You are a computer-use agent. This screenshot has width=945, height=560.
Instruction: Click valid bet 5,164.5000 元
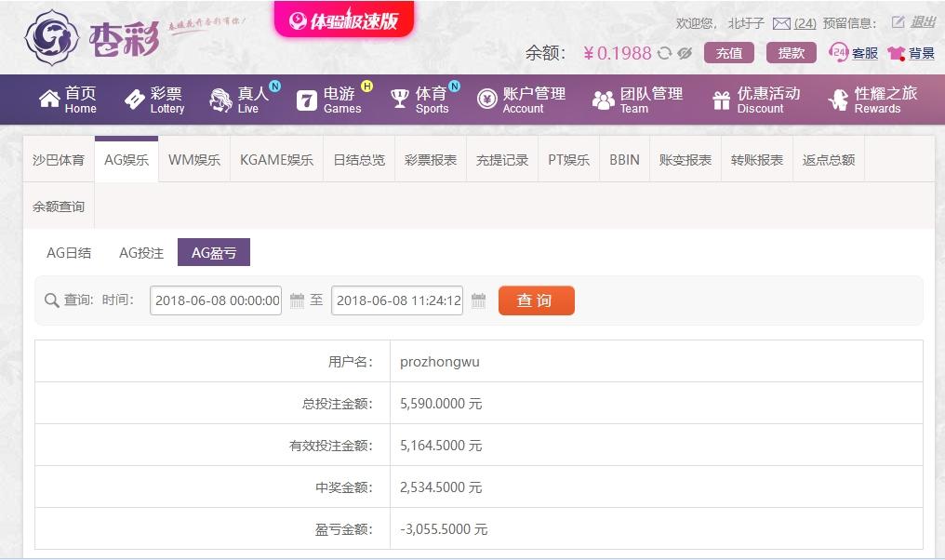(x=441, y=446)
